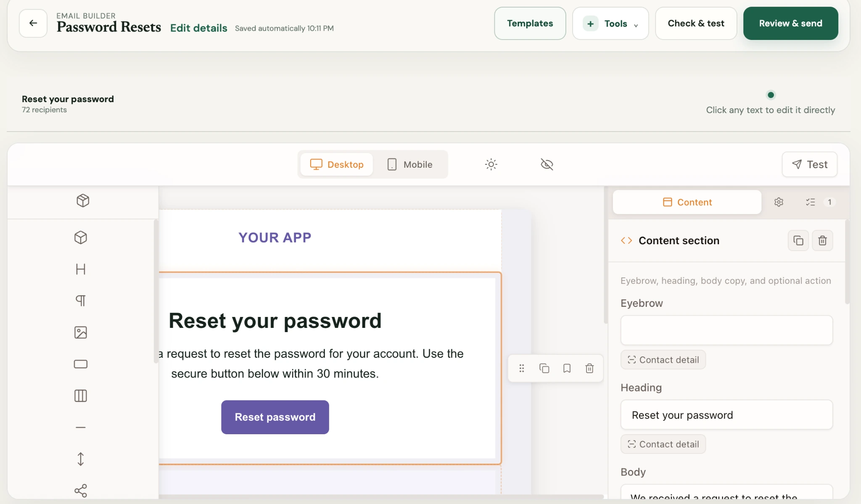This screenshot has width=861, height=504.
Task: Duplicate the Content section in panel
Action: point(798,240)
